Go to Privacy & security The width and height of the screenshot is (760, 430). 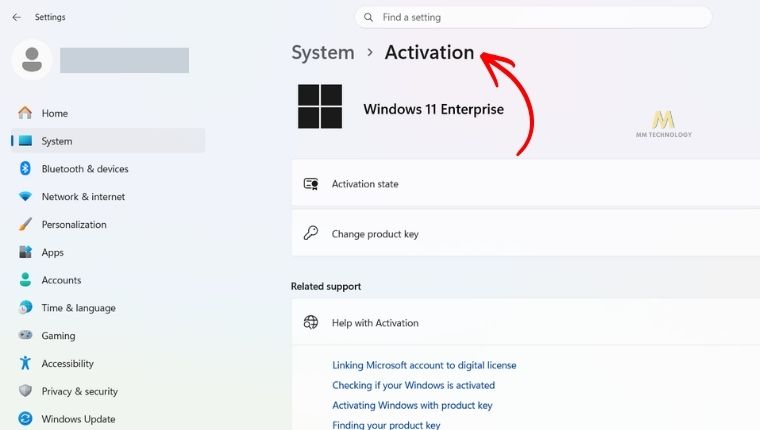[108, 391]
